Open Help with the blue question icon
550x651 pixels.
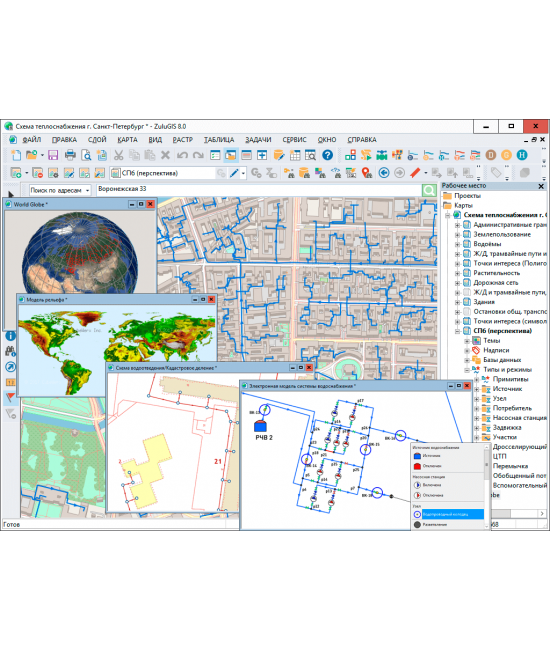328,155
